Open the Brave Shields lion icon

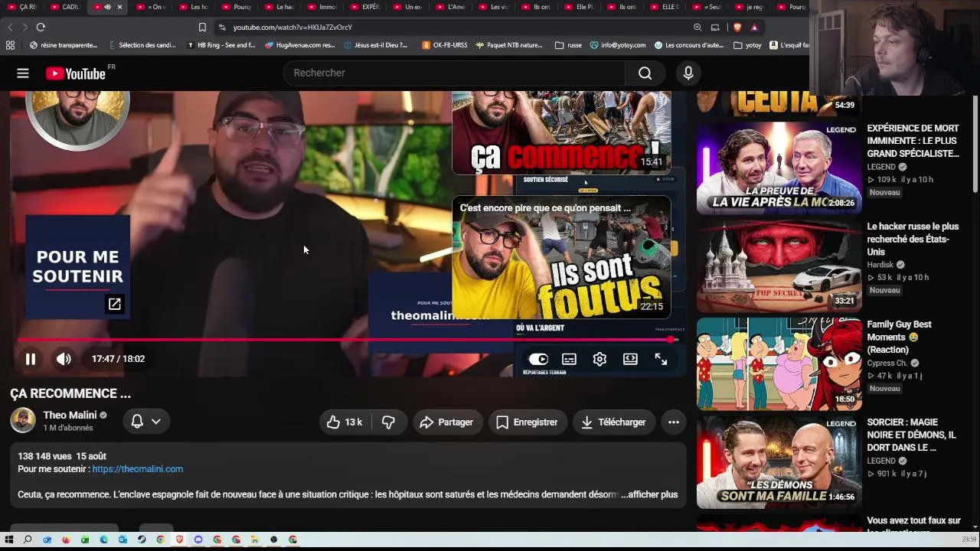coord(737,28)
